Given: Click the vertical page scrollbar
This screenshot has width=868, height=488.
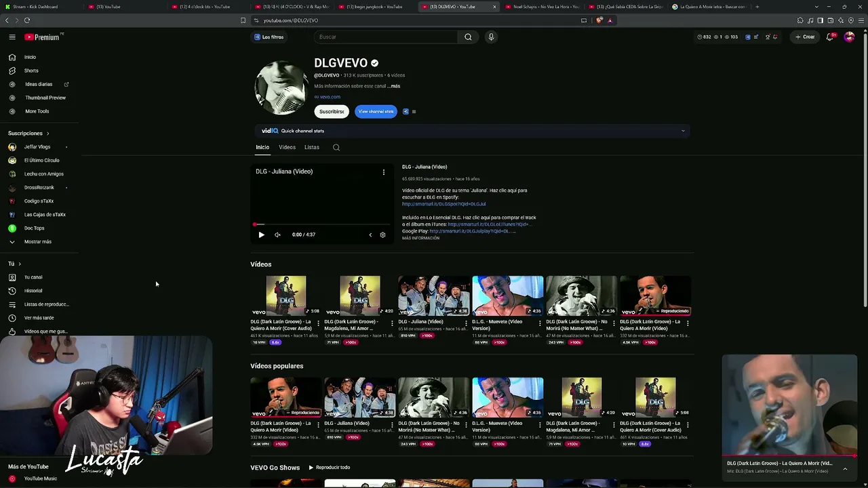Looking at the screenshot, I should (865, 169).
